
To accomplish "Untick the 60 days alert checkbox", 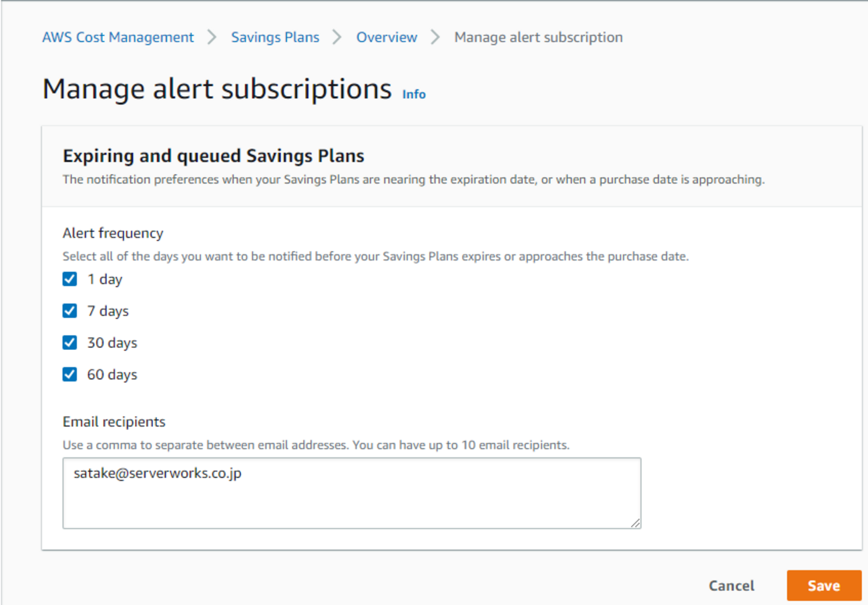I will click(x=69, y=375).
